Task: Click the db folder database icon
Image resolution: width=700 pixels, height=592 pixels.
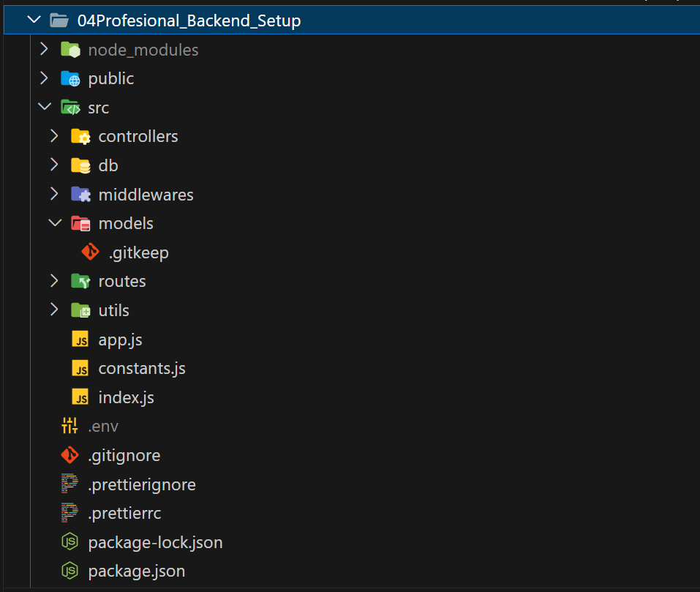Action: point(80,165)
